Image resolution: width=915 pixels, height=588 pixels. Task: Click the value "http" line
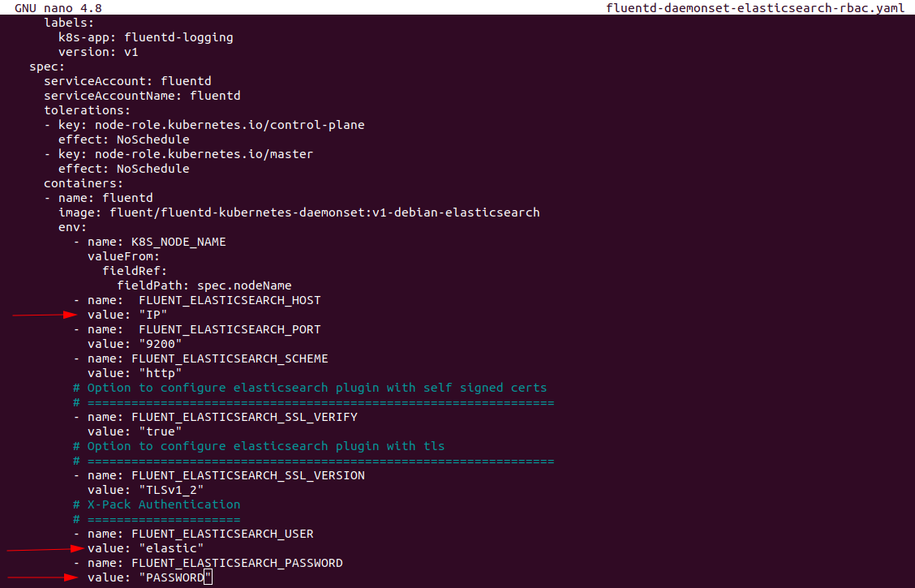pos(135,373)
